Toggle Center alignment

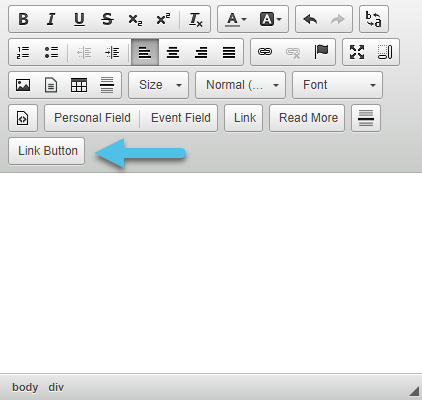[173, 52]
